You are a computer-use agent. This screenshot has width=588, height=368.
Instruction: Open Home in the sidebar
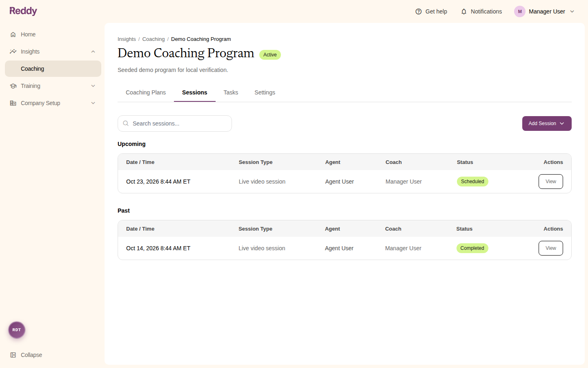coord(53,34)
